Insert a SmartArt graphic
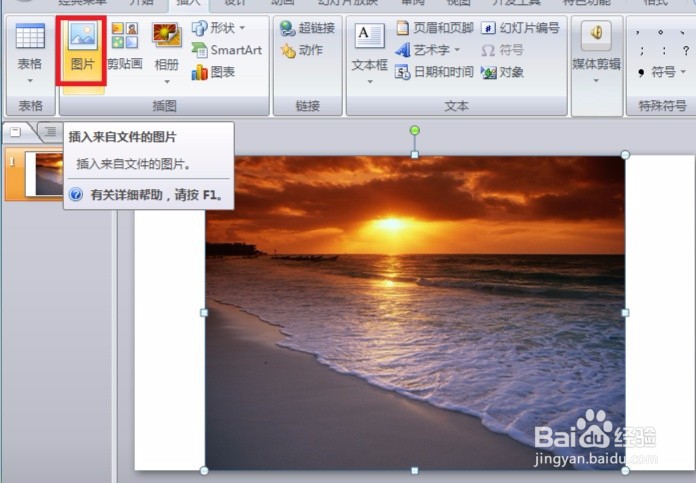Viewport: 696px width, 483px height. pos(226,50)
